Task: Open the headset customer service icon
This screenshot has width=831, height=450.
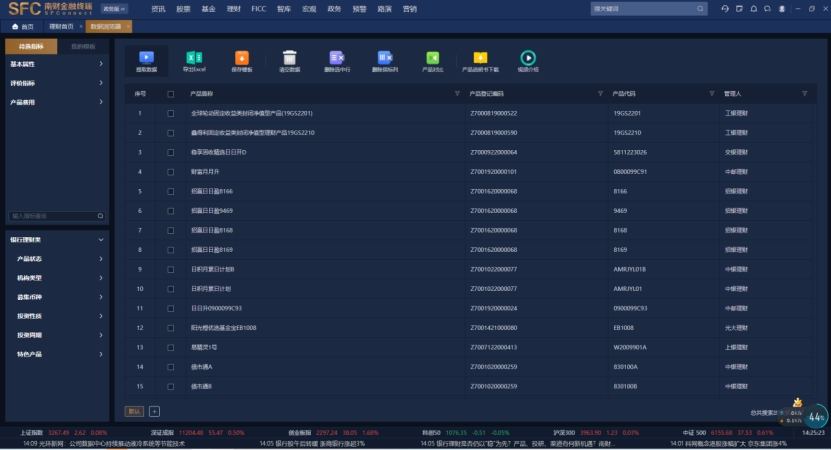Action: click(x=767, y=8)
